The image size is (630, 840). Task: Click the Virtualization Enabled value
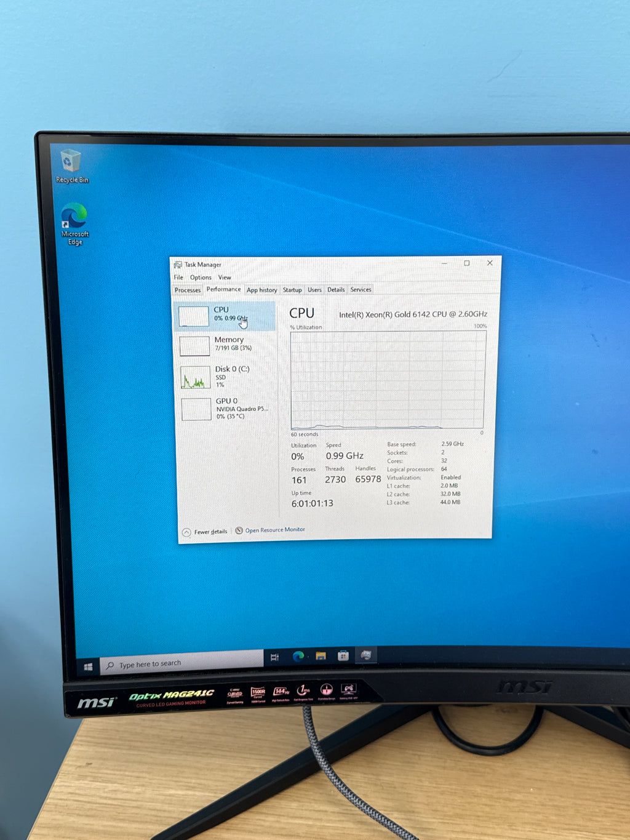tap(450, 478)
